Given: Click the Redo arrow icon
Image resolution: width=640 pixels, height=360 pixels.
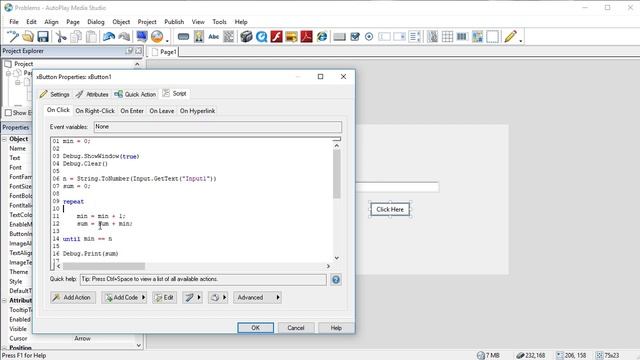Looking at the screenshot, I should 124,37.
